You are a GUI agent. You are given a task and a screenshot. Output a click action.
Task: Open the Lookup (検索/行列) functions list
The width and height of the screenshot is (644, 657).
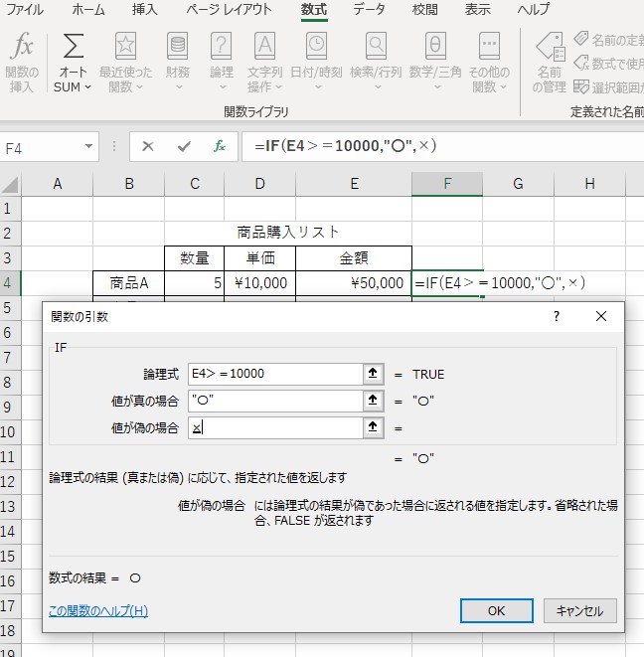tap(376, 61)
